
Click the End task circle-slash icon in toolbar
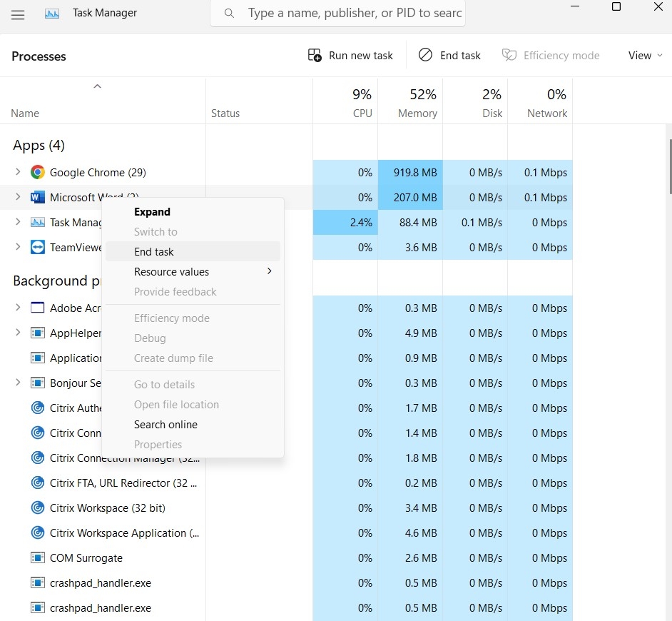[x=425, y=55]
